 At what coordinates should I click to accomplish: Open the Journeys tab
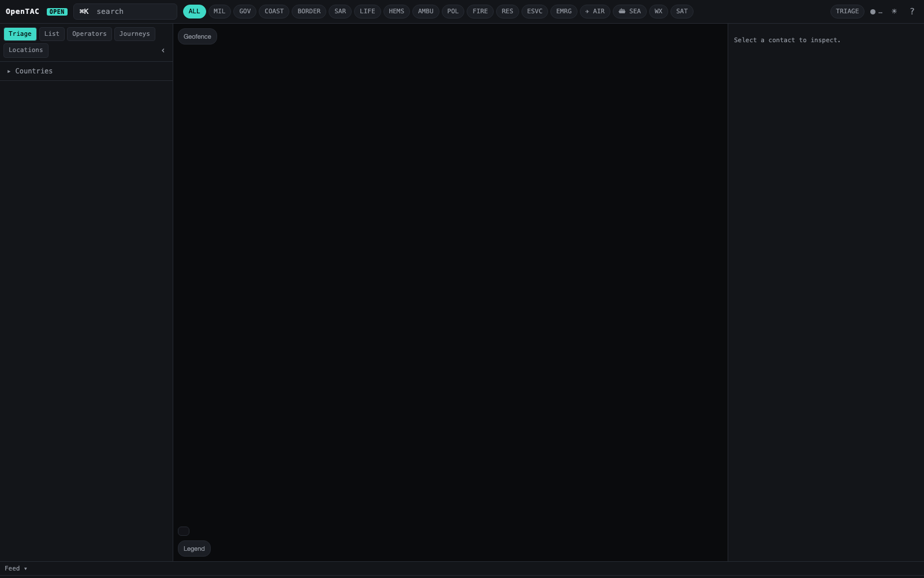point(135,34)
